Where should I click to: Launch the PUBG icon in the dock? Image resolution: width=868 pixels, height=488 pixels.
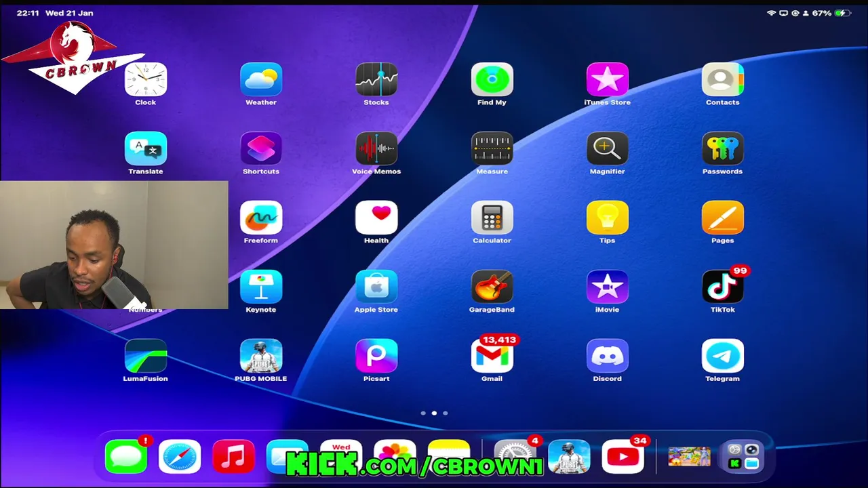tap(569, 456)
